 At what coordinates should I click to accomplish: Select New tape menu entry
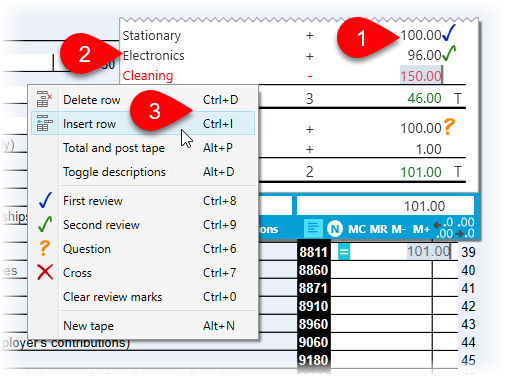(x=143, y=325)
